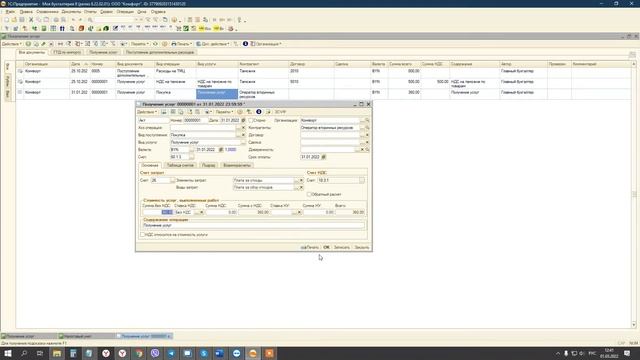This screenshot has width=640, height=360.
Task: Open the Действия dropdown in the dialog
Action: 147,112
